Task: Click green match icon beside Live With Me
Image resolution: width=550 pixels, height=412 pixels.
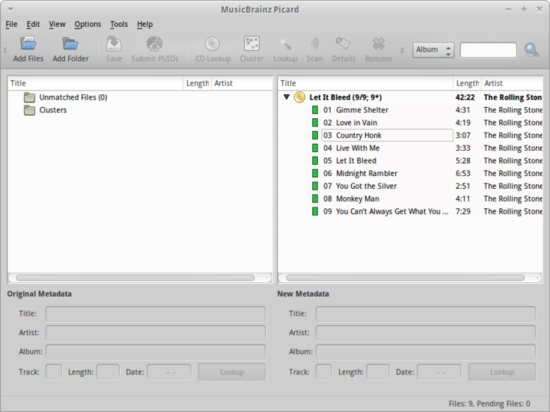Action: (x=315, y=148)
